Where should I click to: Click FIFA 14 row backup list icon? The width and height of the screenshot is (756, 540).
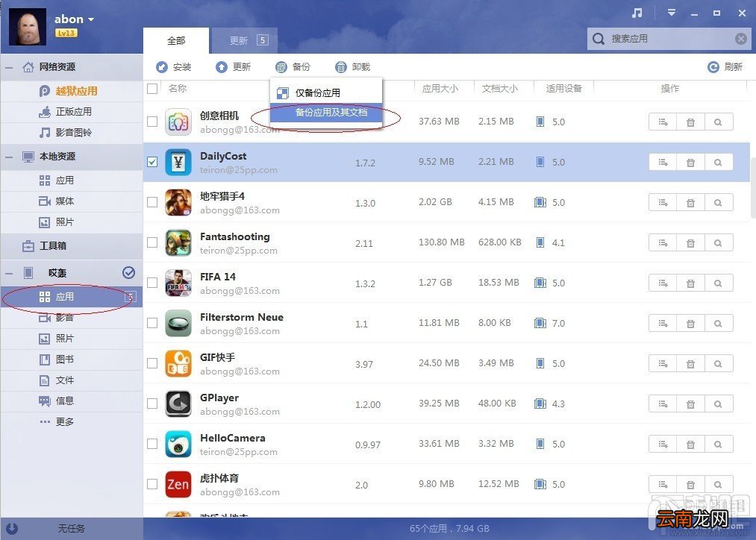663,283
